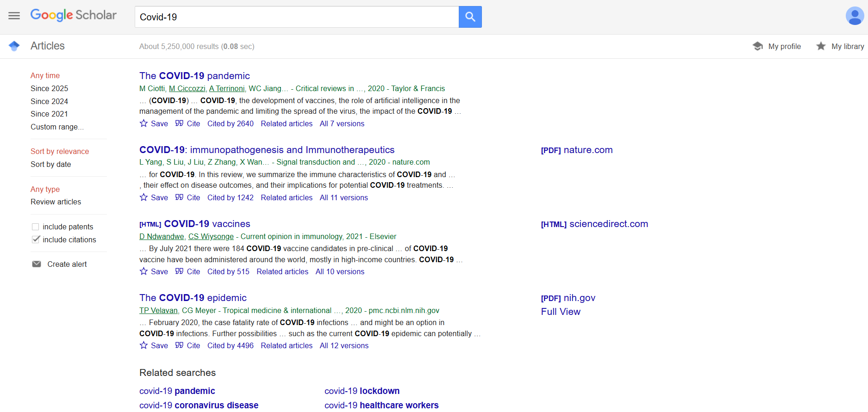Uncheck the include citations checkbox
868x412 pixels.
pyautogui.click(x=36, y=239)
